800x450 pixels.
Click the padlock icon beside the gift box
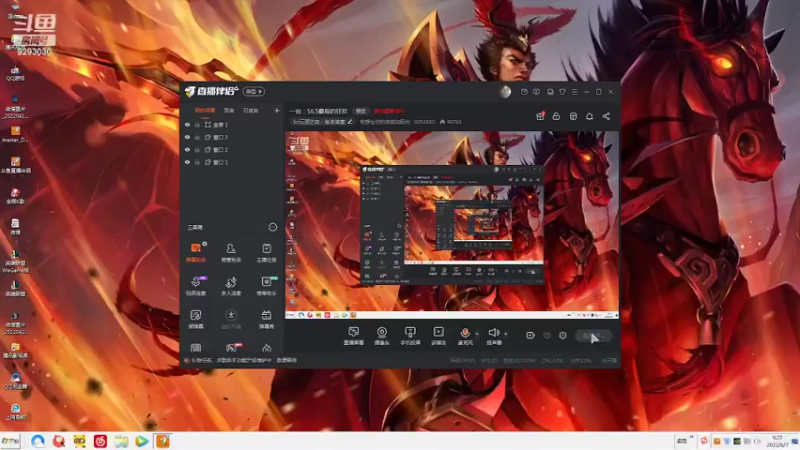click(556, 116)
